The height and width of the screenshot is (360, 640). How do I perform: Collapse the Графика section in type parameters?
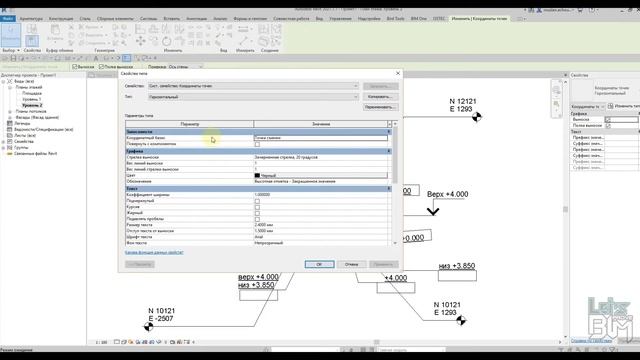(x=389, y=151)
